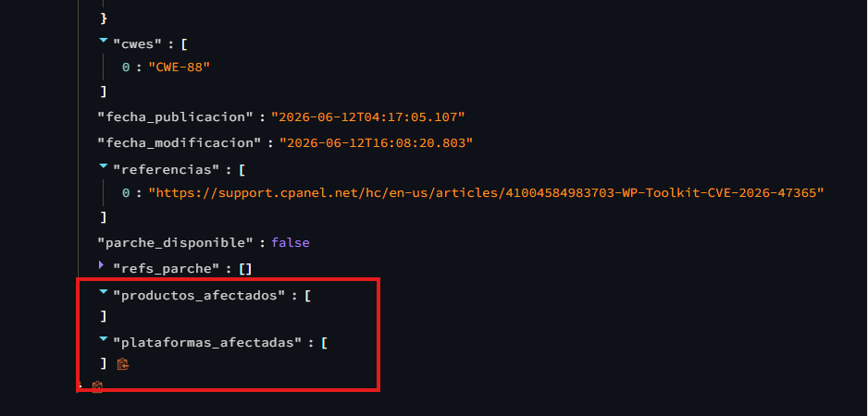The width and height of the screenshot is (868, 416).
Task: Click the "cwes" key name
Action: (x=139, y=44)
